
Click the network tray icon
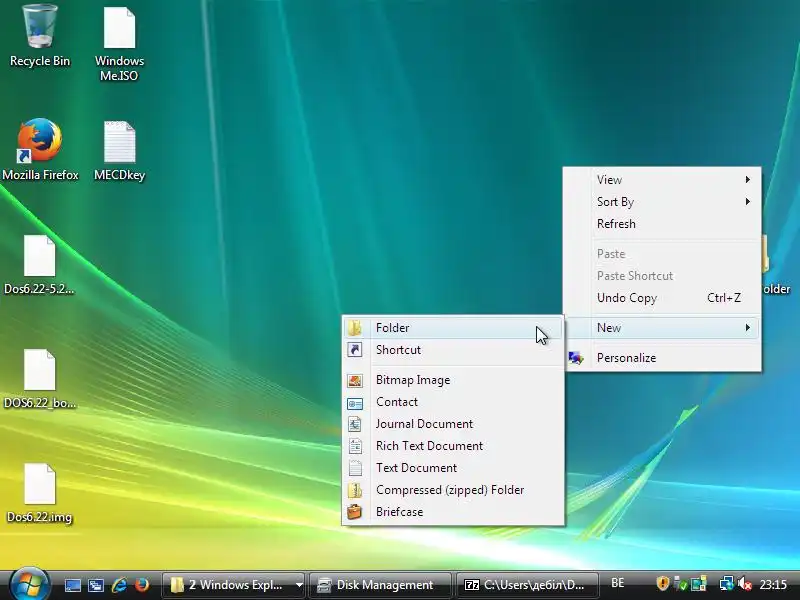(725, 583)
